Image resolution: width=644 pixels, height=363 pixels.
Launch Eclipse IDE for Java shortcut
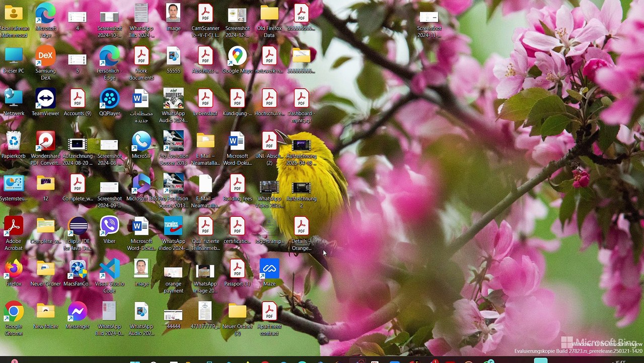(x=78, y=233)
